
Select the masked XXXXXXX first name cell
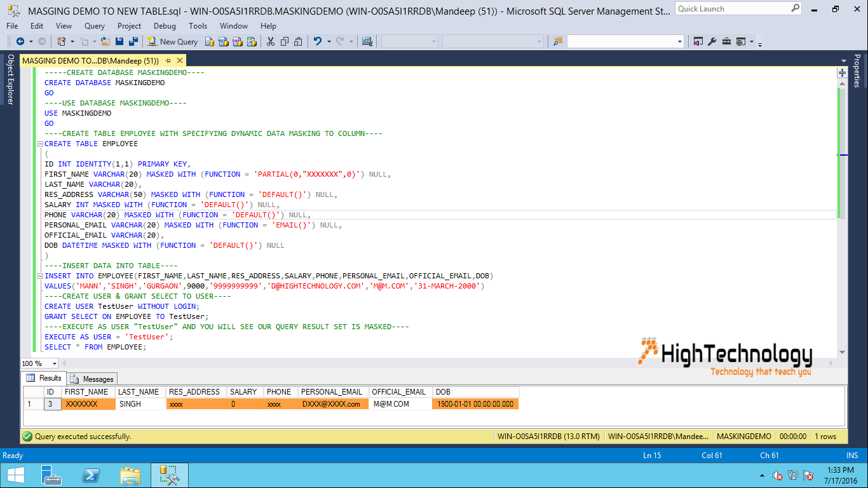pyautogui.click(x=88, y=404)
